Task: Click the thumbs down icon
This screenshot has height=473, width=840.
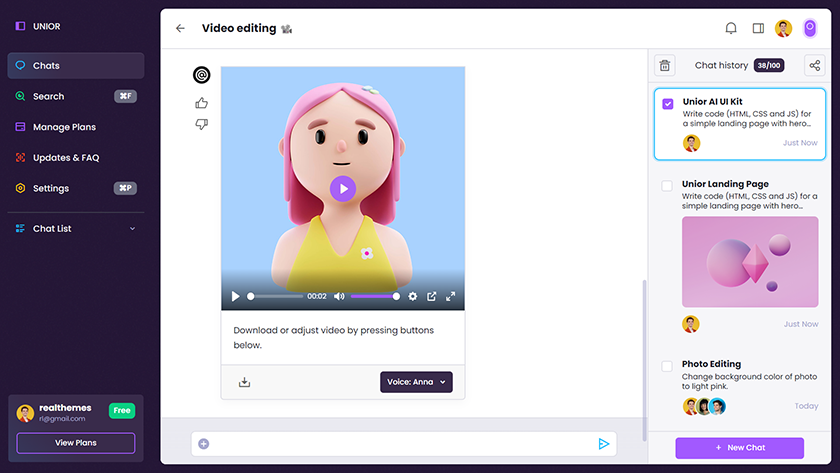Action: [x=202, y=125]
